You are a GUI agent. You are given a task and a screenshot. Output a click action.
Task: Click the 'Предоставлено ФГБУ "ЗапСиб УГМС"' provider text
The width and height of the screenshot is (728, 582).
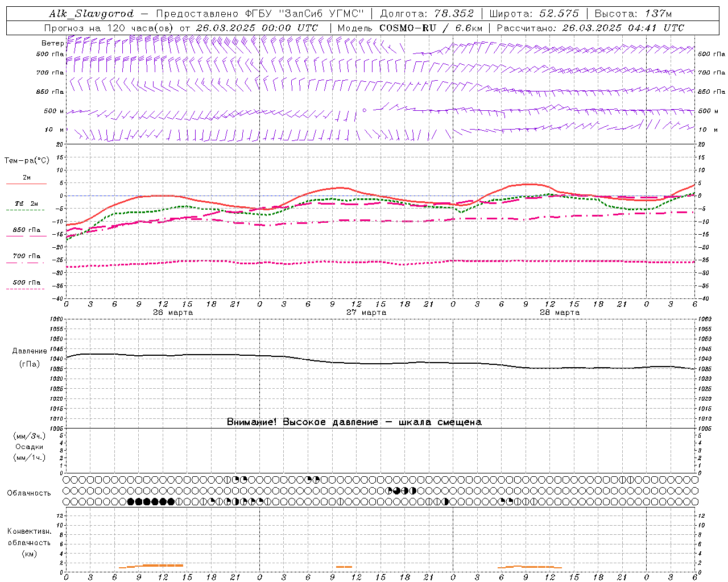coord(260,14)
